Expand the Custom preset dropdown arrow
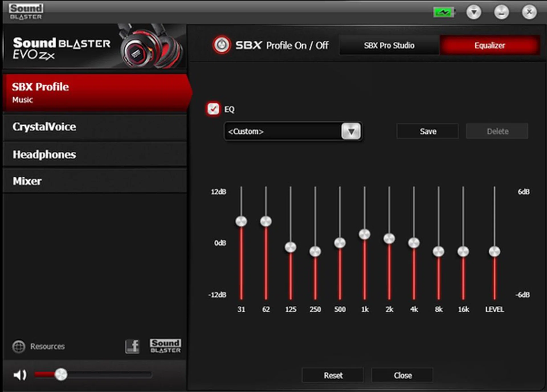Viewport: 547px width, 392px height. tap(351, 131)
